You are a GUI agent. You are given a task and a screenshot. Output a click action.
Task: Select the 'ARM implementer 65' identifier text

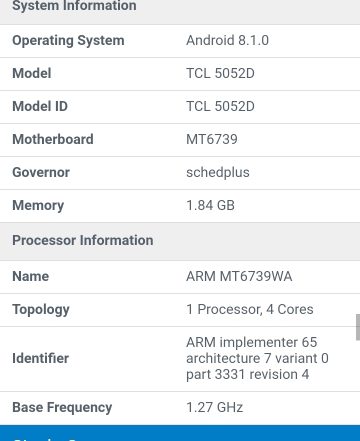[252, 342]
